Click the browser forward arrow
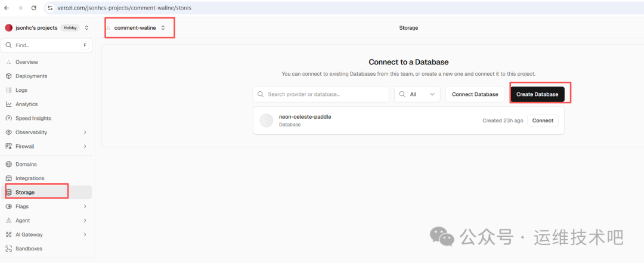The image size is (644, 263). tap(20, 7)
